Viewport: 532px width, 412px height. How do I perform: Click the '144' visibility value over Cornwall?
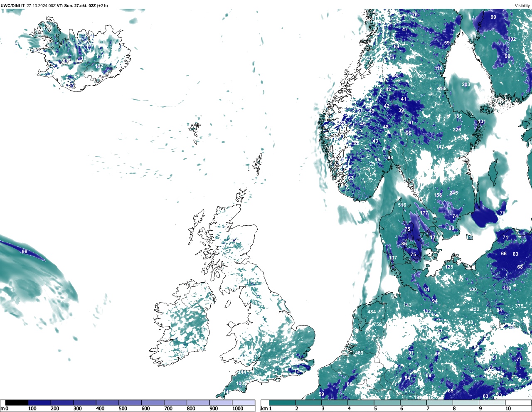[x=242, y=372]
